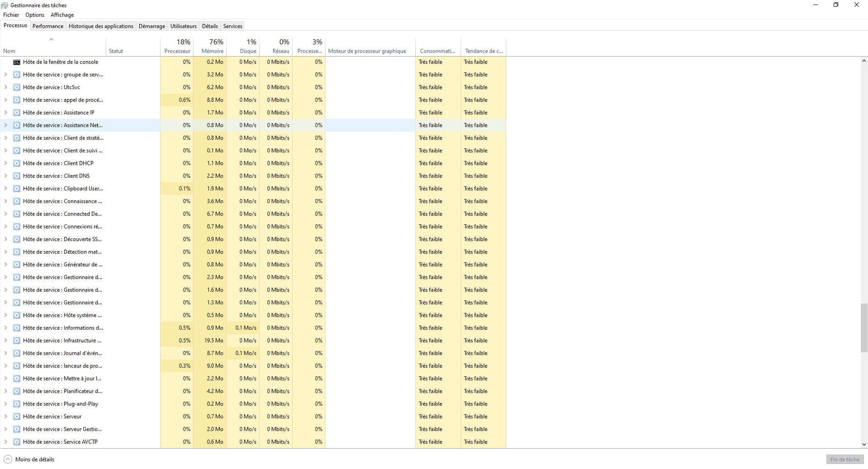Click the Plug-and-Play service gear icon
Screen dimensions: 868x469
click(17, 404)
